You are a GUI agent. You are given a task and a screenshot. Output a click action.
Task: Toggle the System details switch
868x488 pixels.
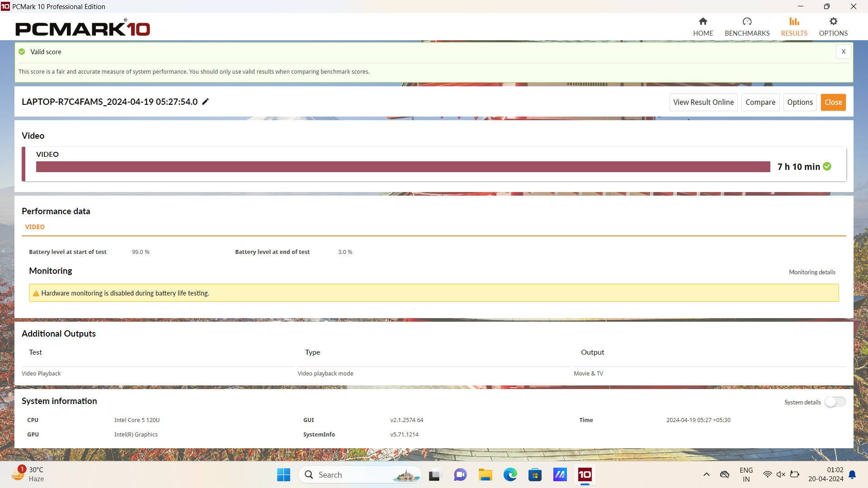(x=835, y=402)
